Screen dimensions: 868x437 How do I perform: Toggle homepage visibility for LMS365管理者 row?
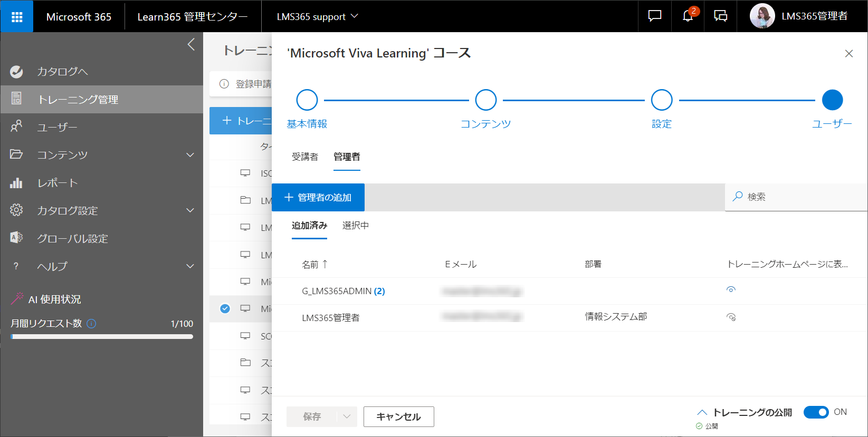tap(731, 317)
